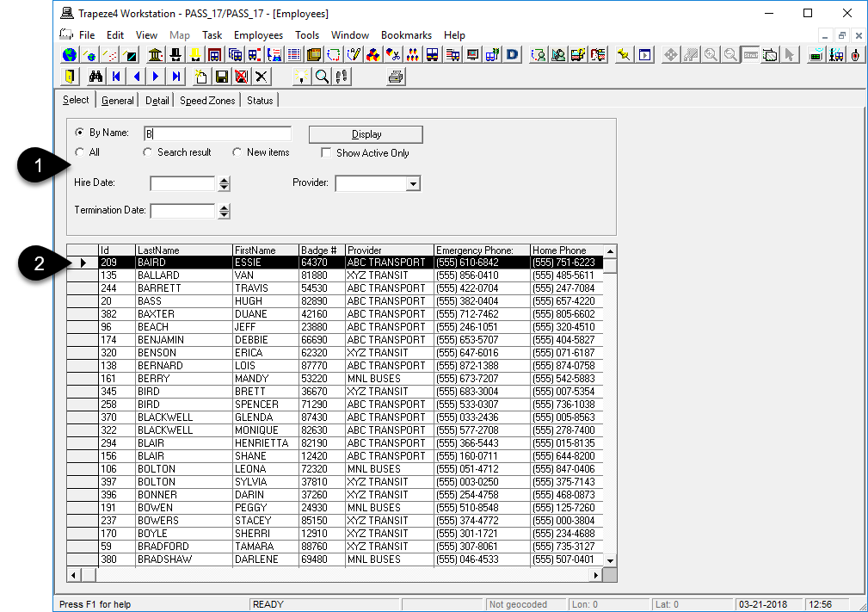
Task: Open the Employees menu
Action: (x=258, y=34)
